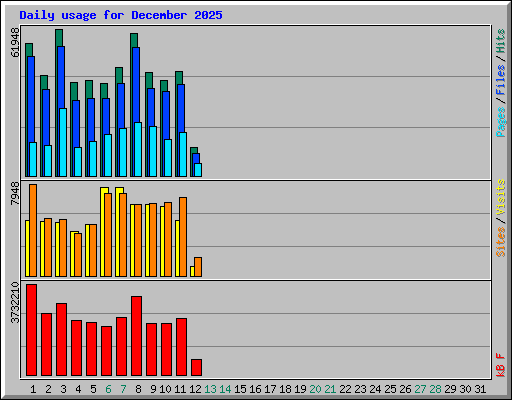Viewport: 512px width, 400px height.
Task: Click the 'KB F' legend label
Action: tap(500, 365)
